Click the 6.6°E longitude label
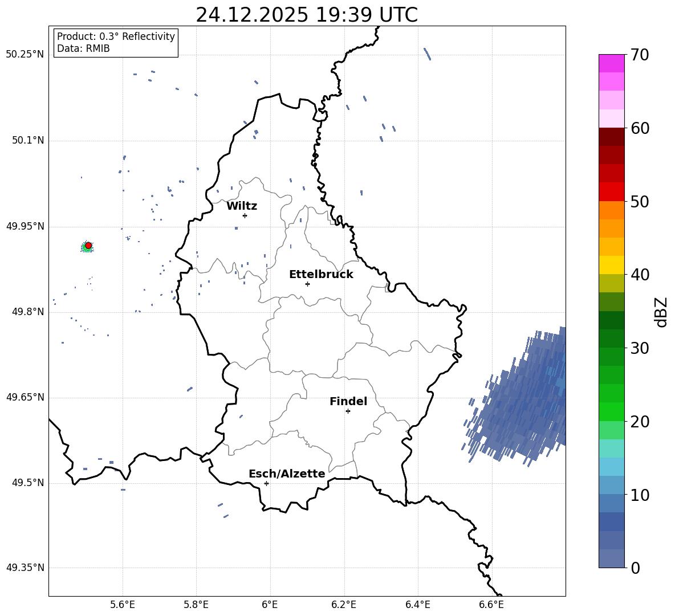Viewport: 675px width, 616px height. 491,605
